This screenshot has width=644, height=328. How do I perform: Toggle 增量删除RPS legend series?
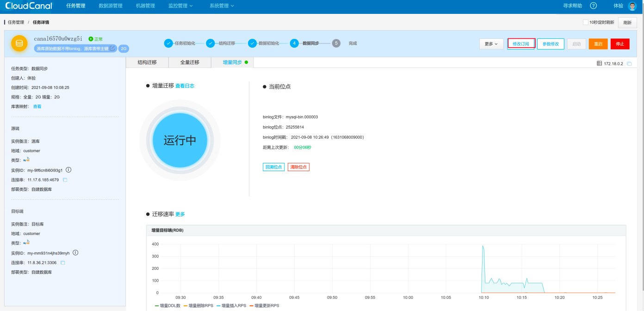[198, 306]
